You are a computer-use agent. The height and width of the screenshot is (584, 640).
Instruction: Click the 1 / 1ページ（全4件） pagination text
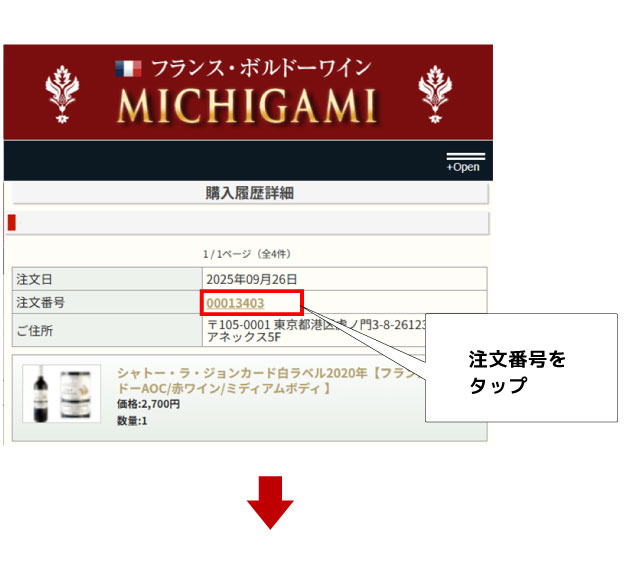click(x=247, y=254)
